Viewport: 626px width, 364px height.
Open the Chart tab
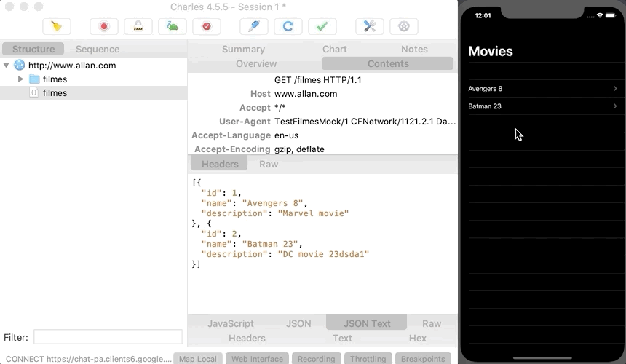coord(335,49)
